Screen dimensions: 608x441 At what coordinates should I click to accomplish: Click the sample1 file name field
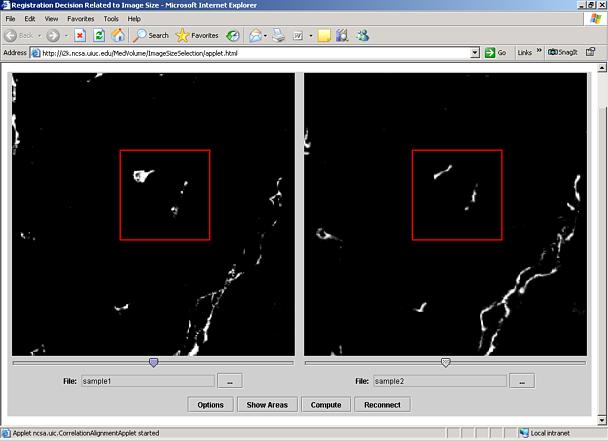pyautogui.click(x=147, y=381)
